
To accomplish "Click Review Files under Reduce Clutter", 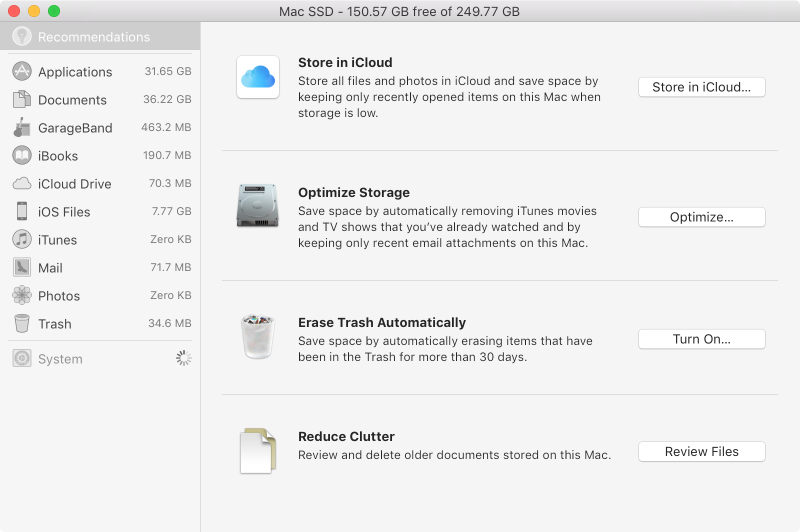I will [701, 451].
